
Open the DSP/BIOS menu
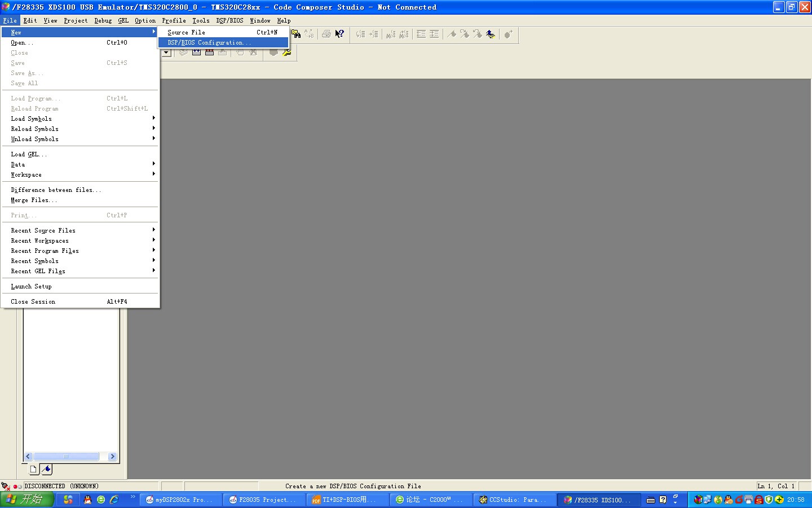[230, 20]
